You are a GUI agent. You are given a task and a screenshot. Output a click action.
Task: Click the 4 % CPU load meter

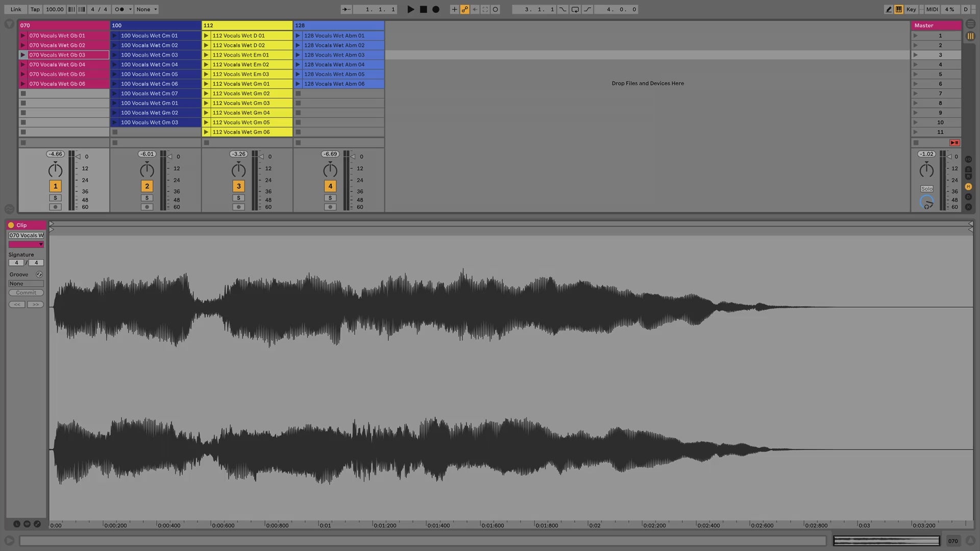tap(949, 9)
